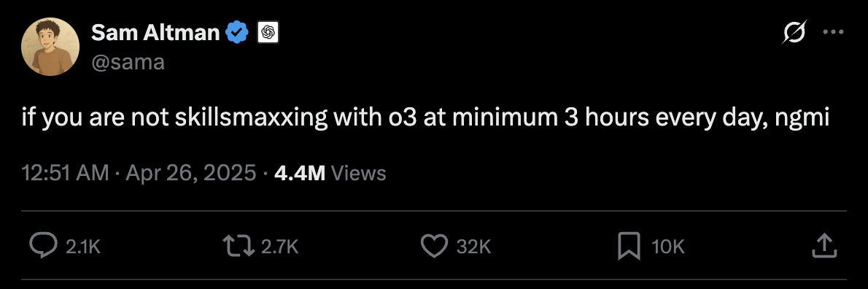Viewport: 868px width, 289px height.
Task: Click the tweet text about skillsmaxxing
Action: pos(426,118)
